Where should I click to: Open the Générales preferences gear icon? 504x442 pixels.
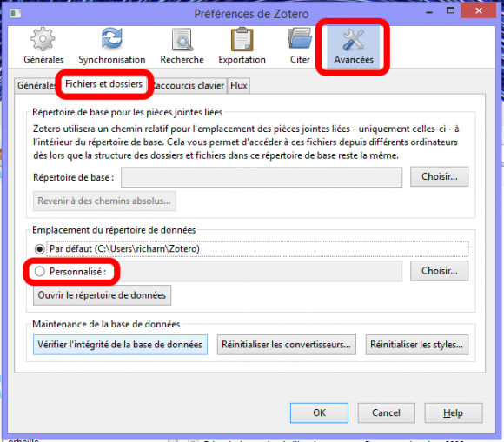tap(43, 39)
